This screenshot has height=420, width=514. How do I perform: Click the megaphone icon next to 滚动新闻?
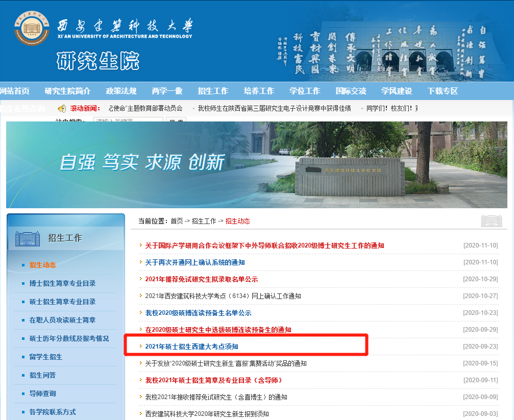(x=62, y=108)
